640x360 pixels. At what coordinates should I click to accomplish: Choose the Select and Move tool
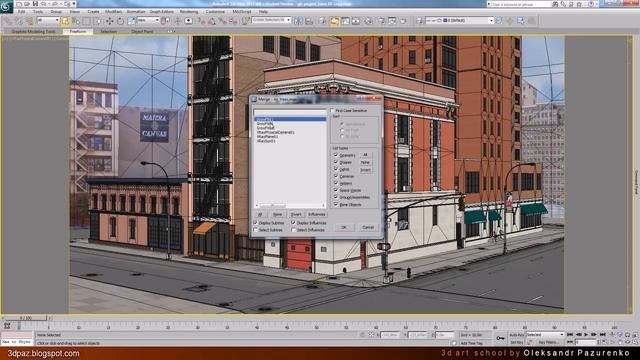click(109, 21)
